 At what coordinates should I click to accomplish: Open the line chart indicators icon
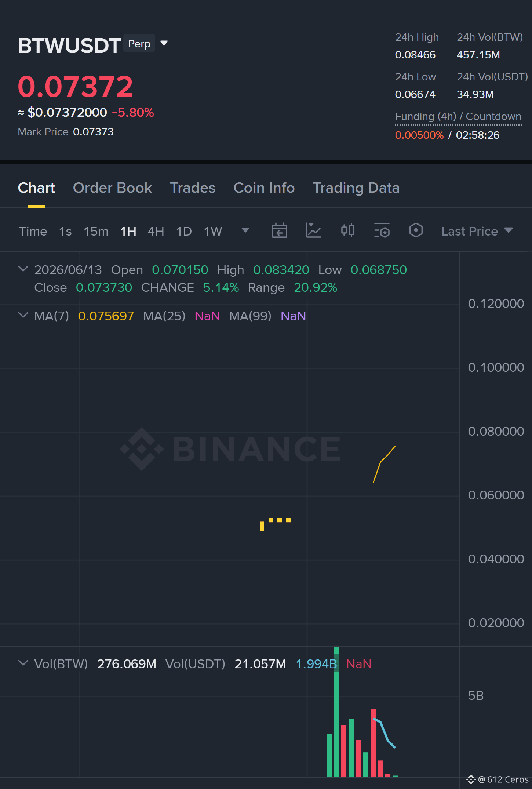click(313, 231)
